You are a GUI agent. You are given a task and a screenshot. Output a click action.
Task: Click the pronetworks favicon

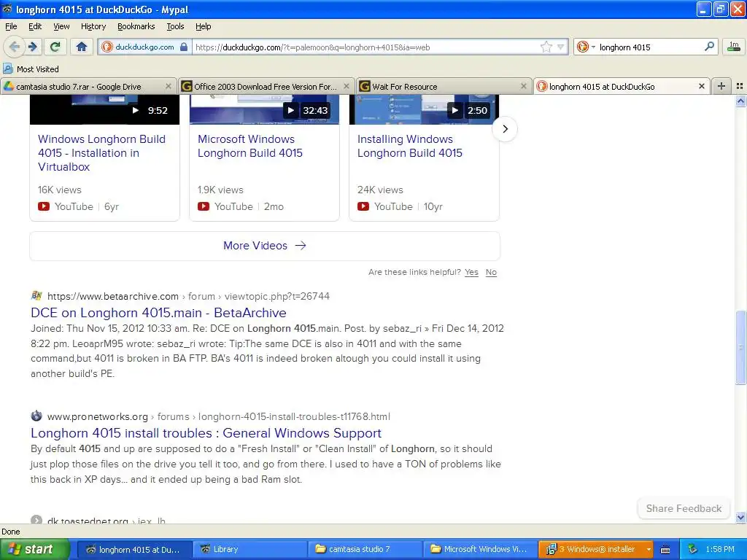(36, 416)
